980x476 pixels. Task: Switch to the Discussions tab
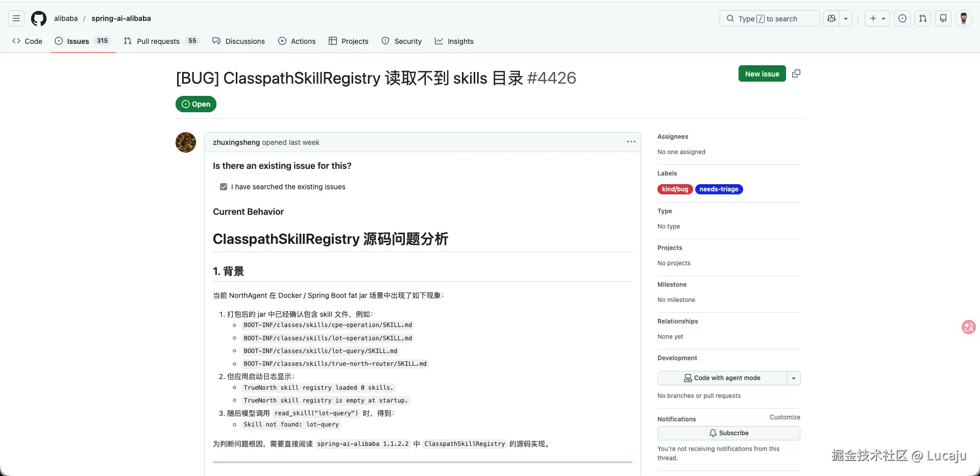239,41
